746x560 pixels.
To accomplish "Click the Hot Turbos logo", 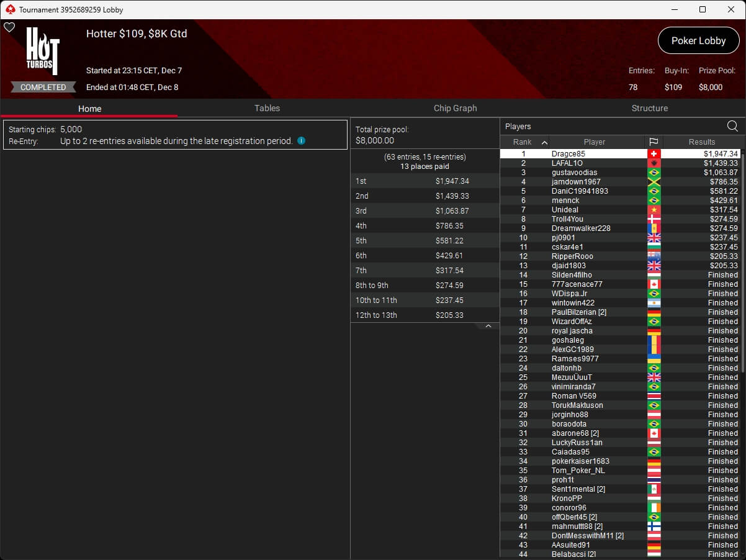I will [43, 51].
